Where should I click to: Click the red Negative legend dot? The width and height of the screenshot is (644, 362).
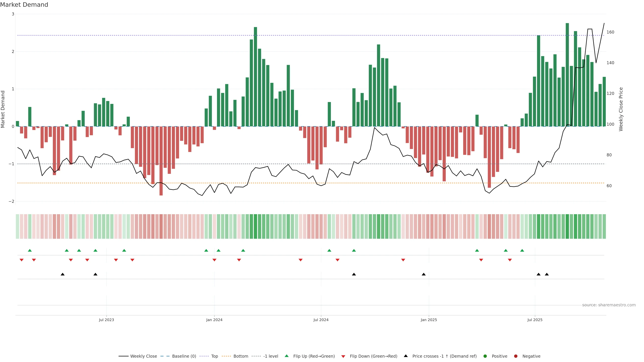(x=516, y=356)
